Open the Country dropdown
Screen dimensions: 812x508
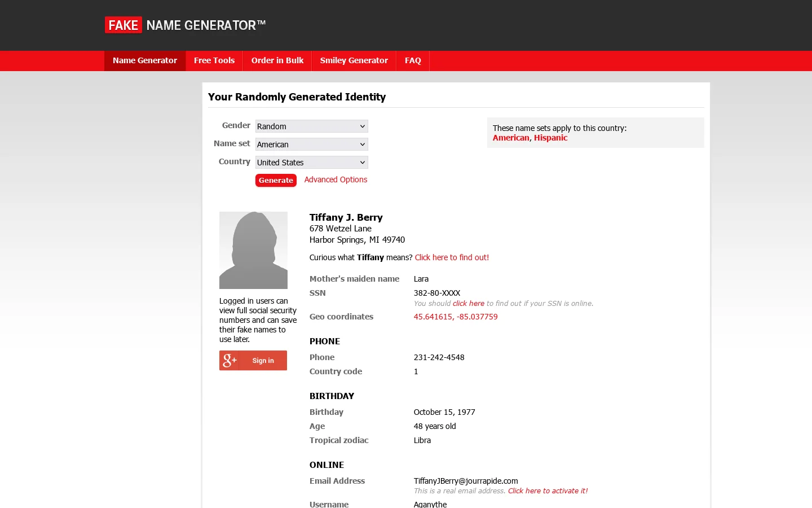(x=311, y=163)
